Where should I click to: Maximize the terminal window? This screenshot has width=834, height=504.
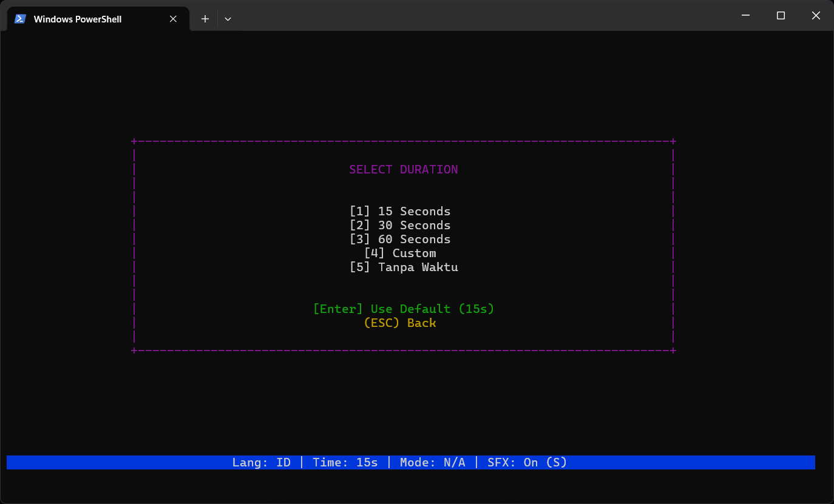[x=781, y=16]
